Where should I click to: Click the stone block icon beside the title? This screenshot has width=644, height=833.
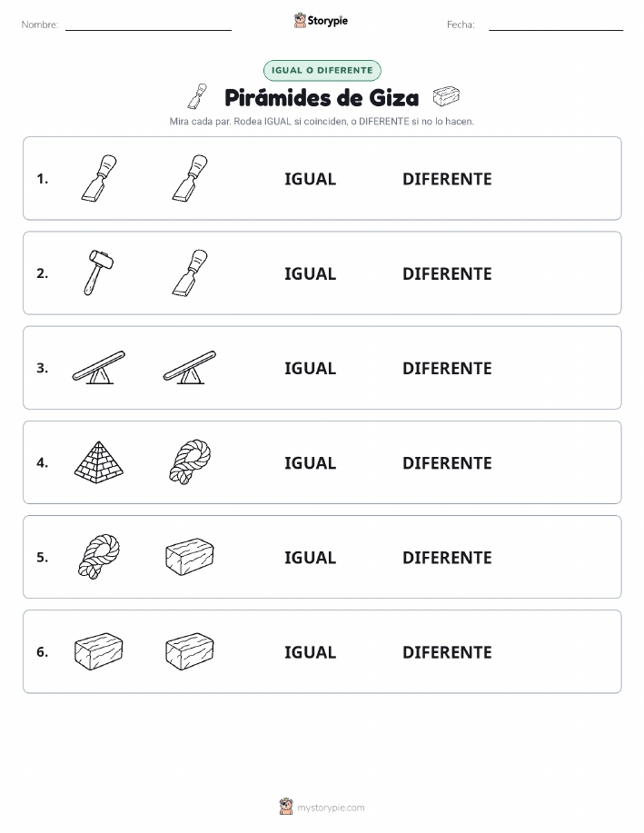coord(446,96)
